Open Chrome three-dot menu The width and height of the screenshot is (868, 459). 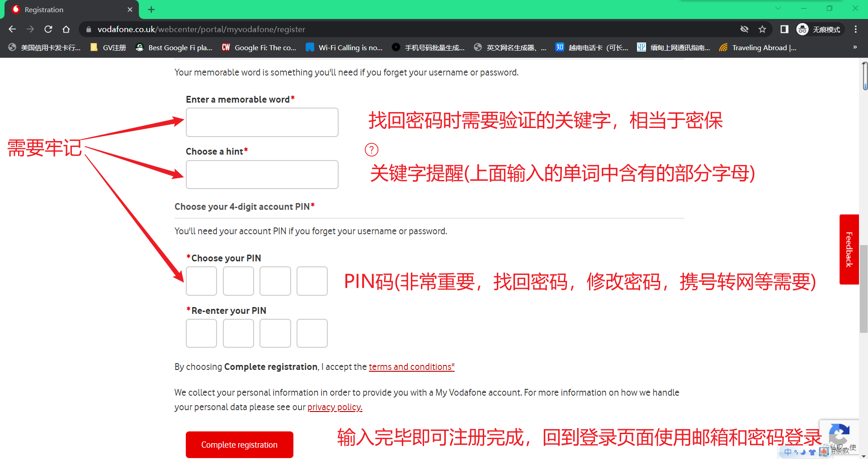[x=855, y=29]
